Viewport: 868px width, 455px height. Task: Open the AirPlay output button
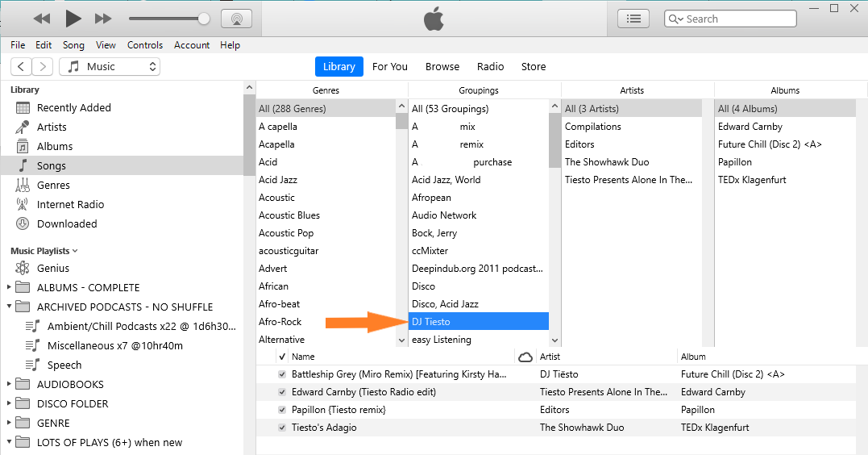tap(236, 19)
